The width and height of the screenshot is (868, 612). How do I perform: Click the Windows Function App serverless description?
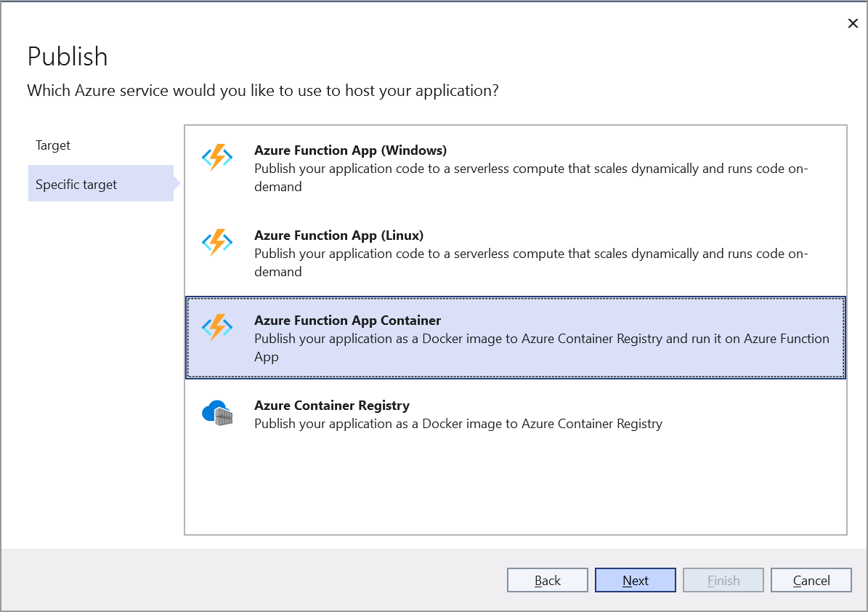coord(530,177)
